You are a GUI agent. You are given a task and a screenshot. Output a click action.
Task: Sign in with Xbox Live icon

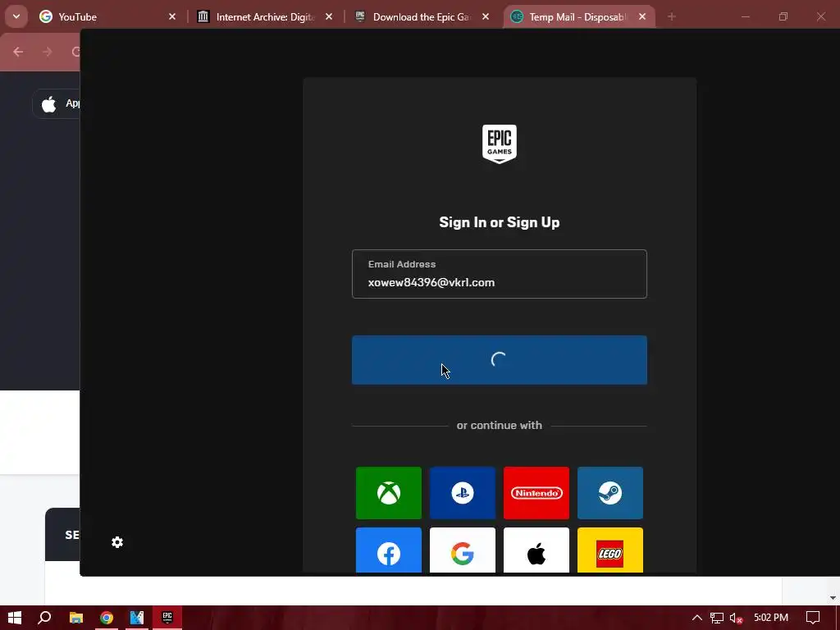(388, 493)
